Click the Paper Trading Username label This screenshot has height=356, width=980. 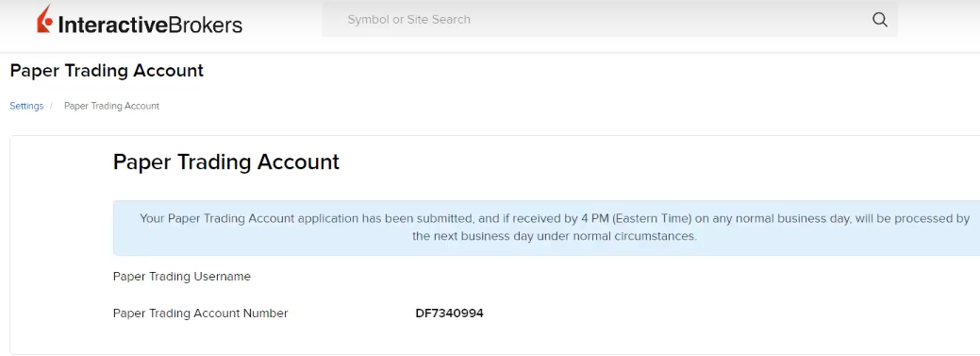[182, 276]
